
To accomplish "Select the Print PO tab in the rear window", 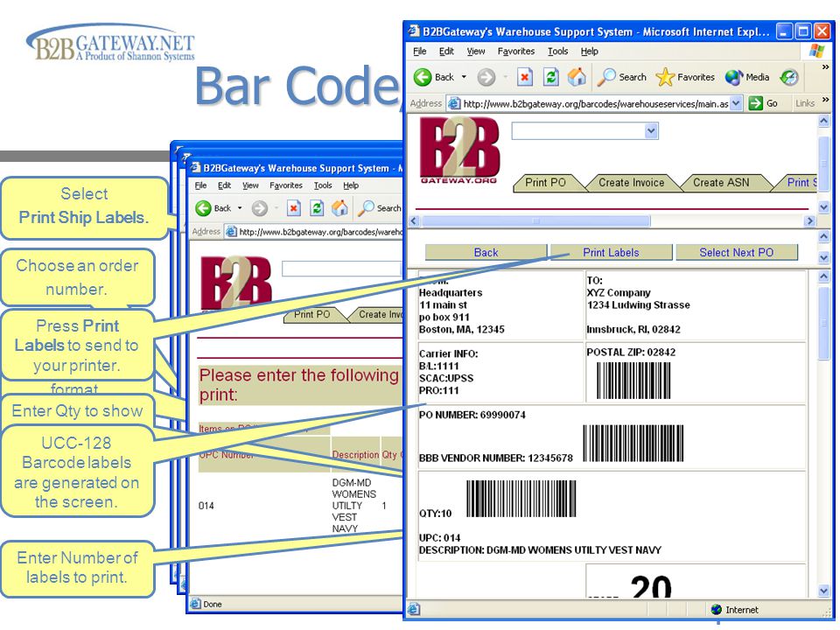I will click(311, 314).
